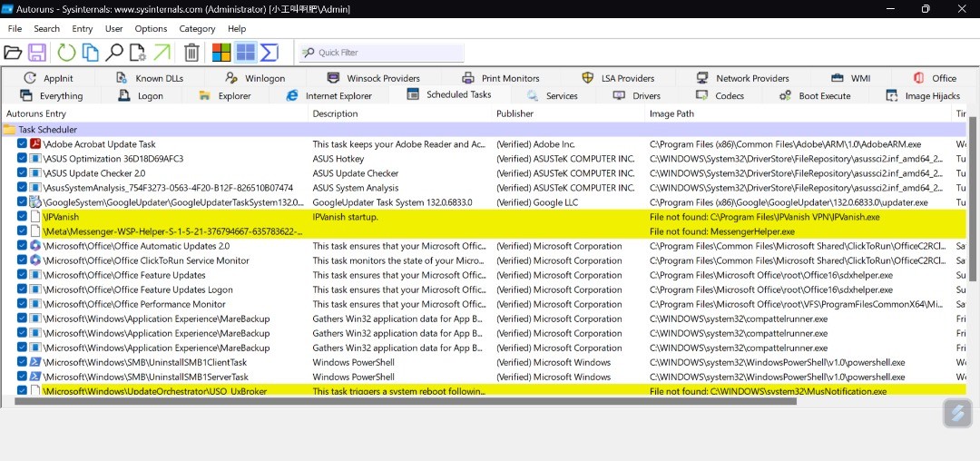980x461 pixels.
Task: Click the Autoruns app icon in title bar
Action: coord(8,9)
